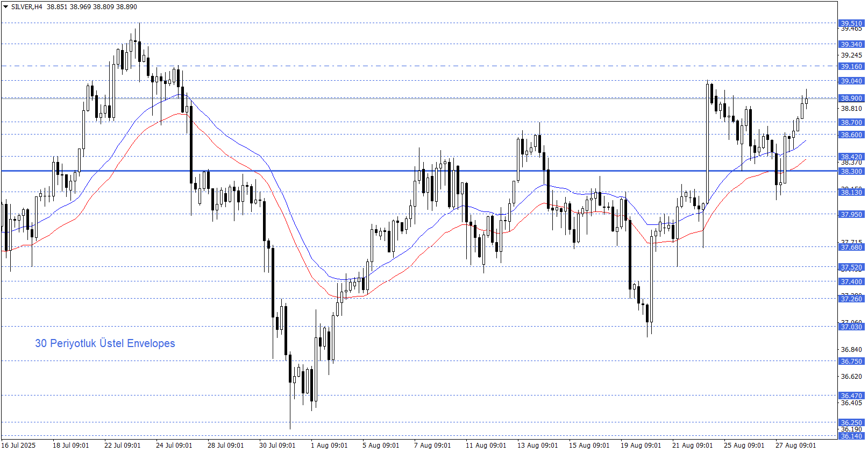Click the 39.040 price level label

[x=851, y=81]
